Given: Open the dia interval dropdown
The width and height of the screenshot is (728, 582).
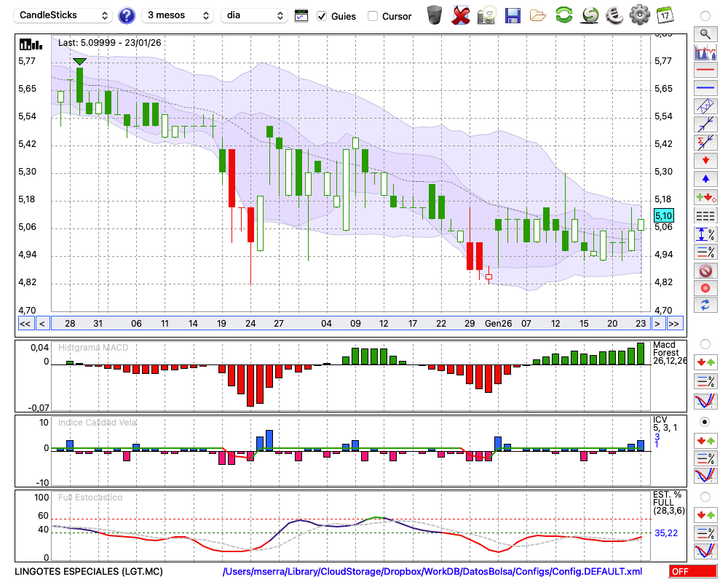Looking at the screenshot, I should 254,16.
